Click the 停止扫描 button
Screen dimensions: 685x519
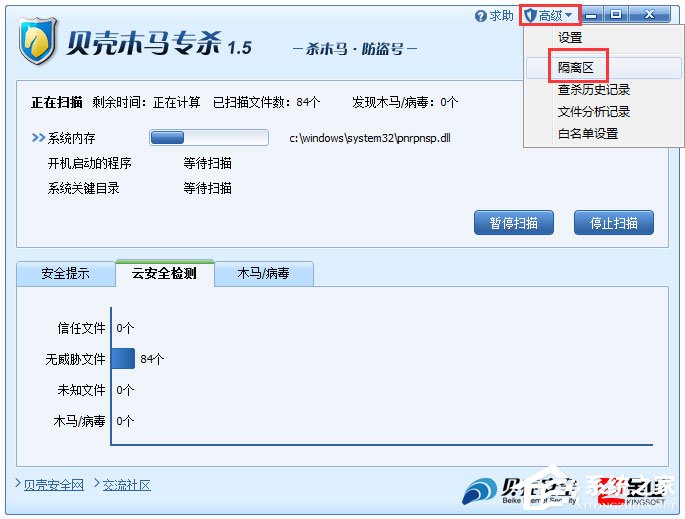point(614,223)
